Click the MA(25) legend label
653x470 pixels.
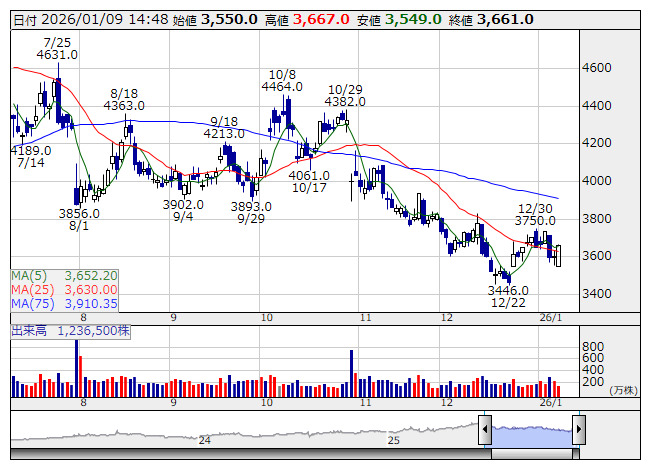[x=32, y=290]
